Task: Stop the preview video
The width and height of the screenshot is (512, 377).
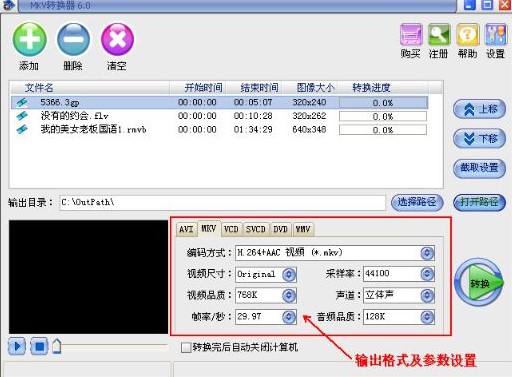Action: pos(39,346)
